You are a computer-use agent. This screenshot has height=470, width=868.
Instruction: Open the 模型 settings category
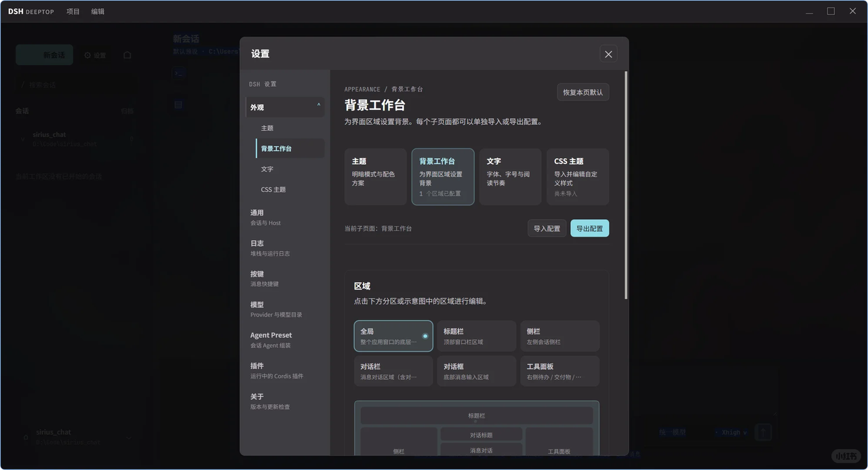(x=285, y=309)
